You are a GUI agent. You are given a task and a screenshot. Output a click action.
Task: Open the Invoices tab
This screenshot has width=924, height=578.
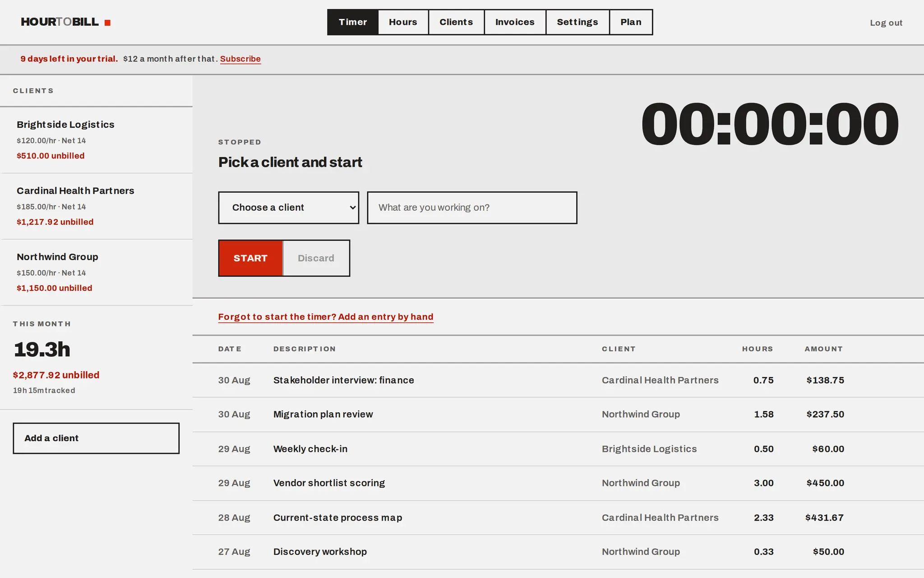click(515, 22)
